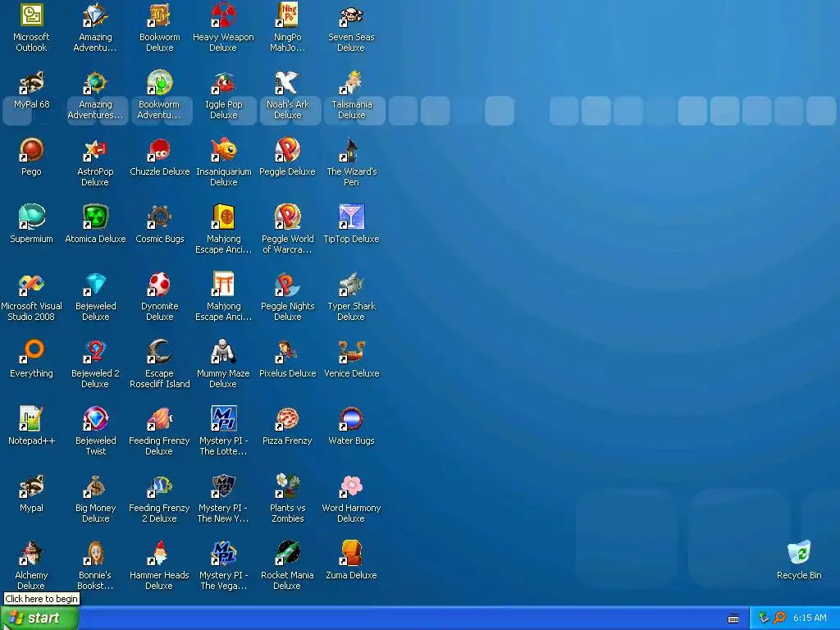The width and height of the screenshot is (840, 630).
Task: Open the Notepad++ shortcut
Action: click(x=31, y=418)
